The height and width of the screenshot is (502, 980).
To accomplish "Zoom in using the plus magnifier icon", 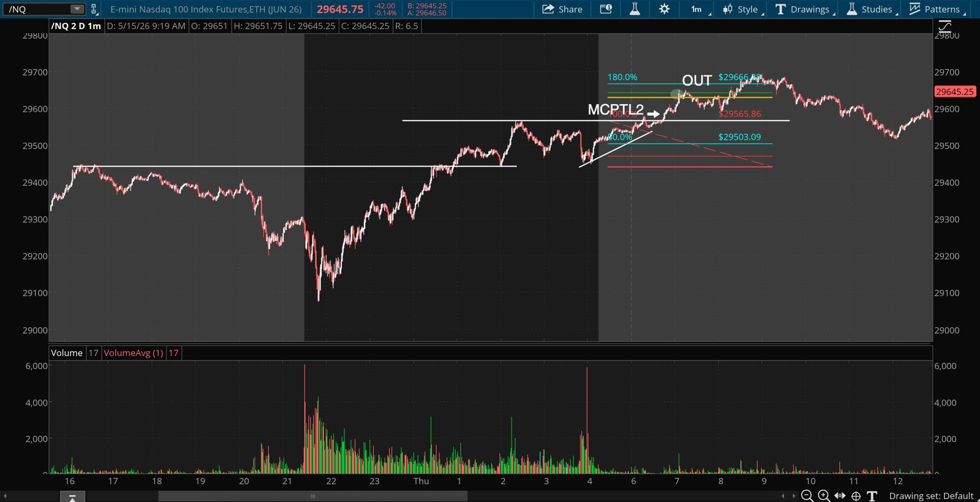I will [x=824, y=495].
